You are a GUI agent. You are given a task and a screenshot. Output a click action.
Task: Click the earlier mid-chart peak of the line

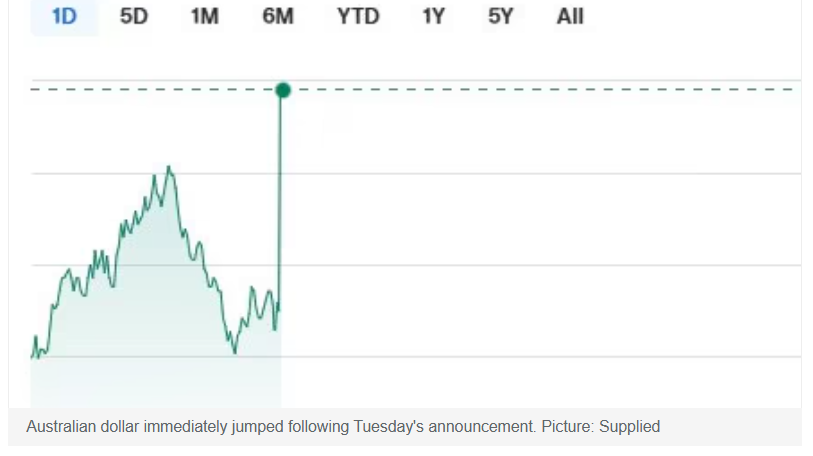pyautogui.click(x=169, y=167)
